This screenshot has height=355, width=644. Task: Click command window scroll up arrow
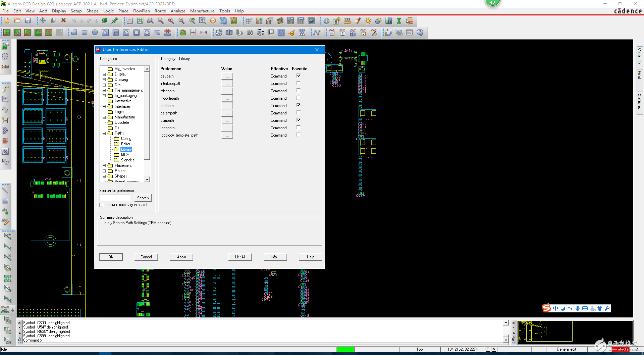coord(506,323)
